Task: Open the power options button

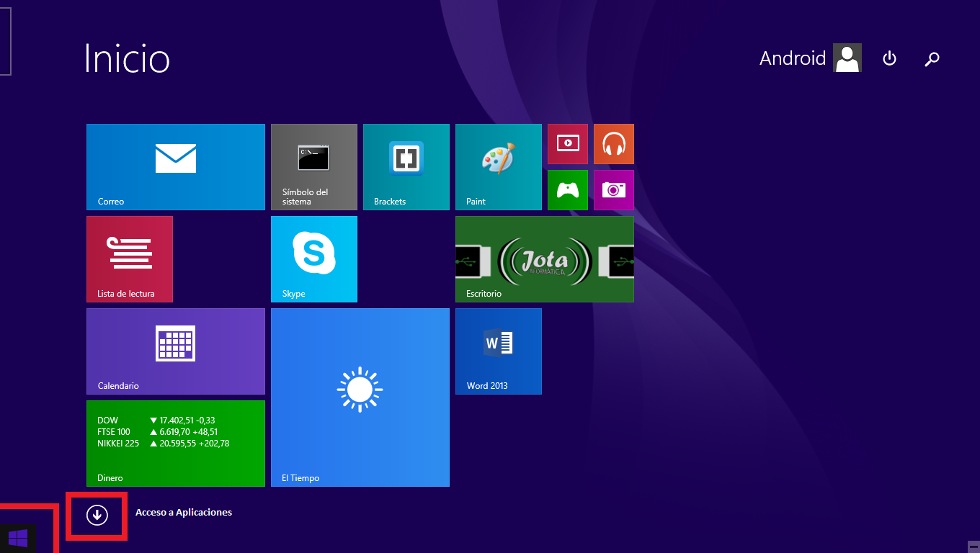Action: pyautogui.click(x=889, y=58)
